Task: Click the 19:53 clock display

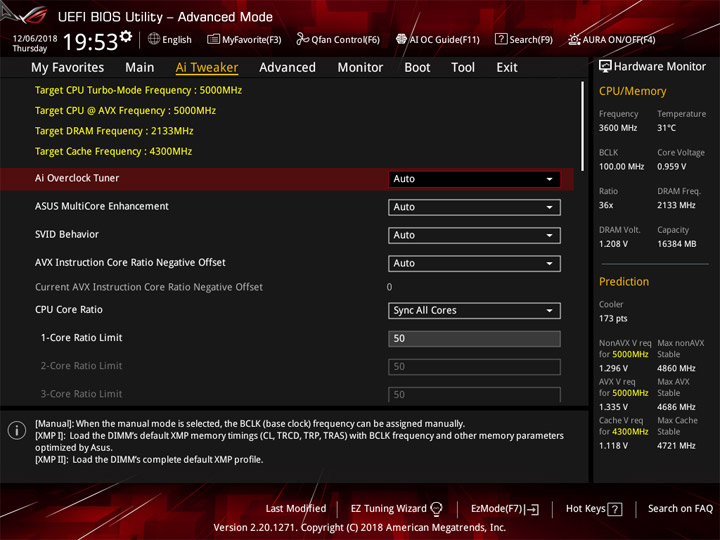Action: (90, 42)
